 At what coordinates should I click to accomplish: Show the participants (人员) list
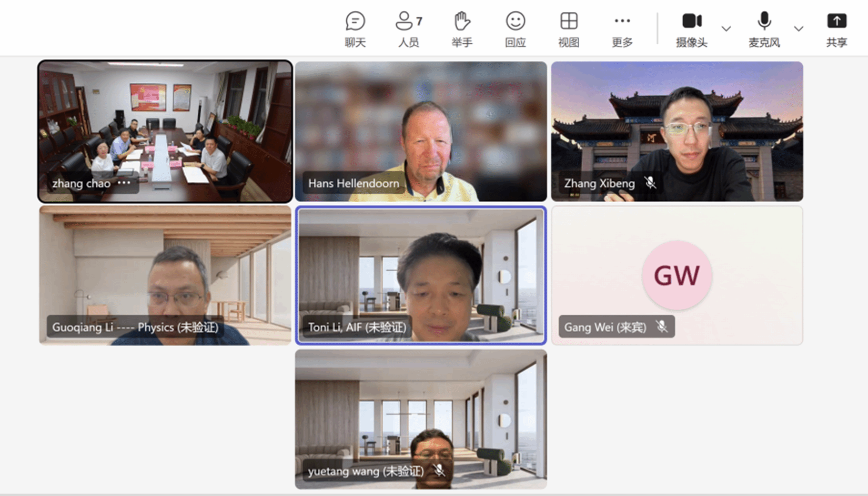tap(408, 29)
